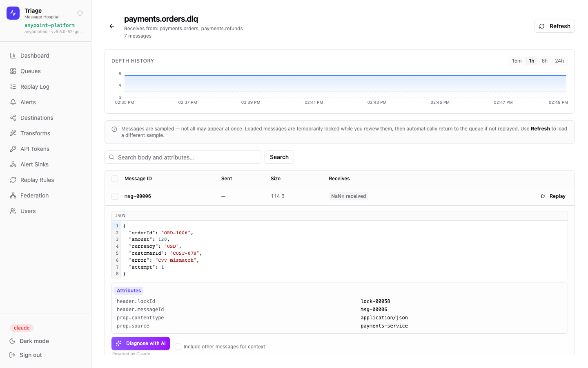Click the Sign out arrow icon

tap(12, 355)
